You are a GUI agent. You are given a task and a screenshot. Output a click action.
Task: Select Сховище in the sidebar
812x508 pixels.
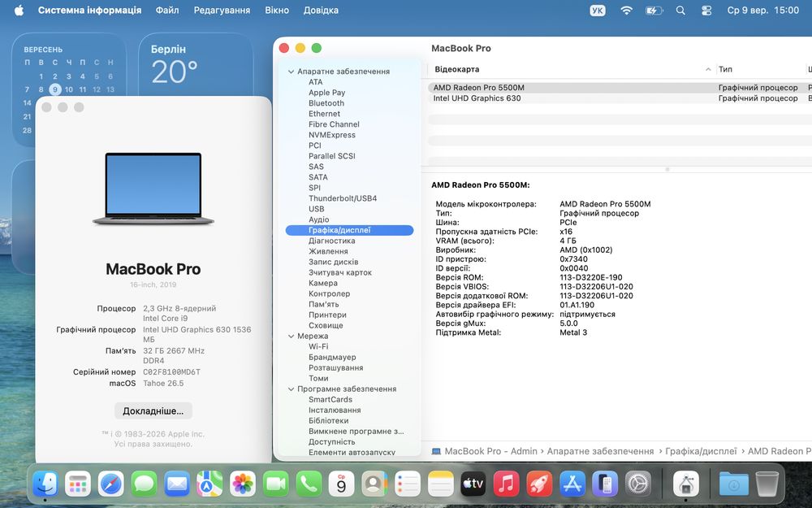(x=326, y=326)
